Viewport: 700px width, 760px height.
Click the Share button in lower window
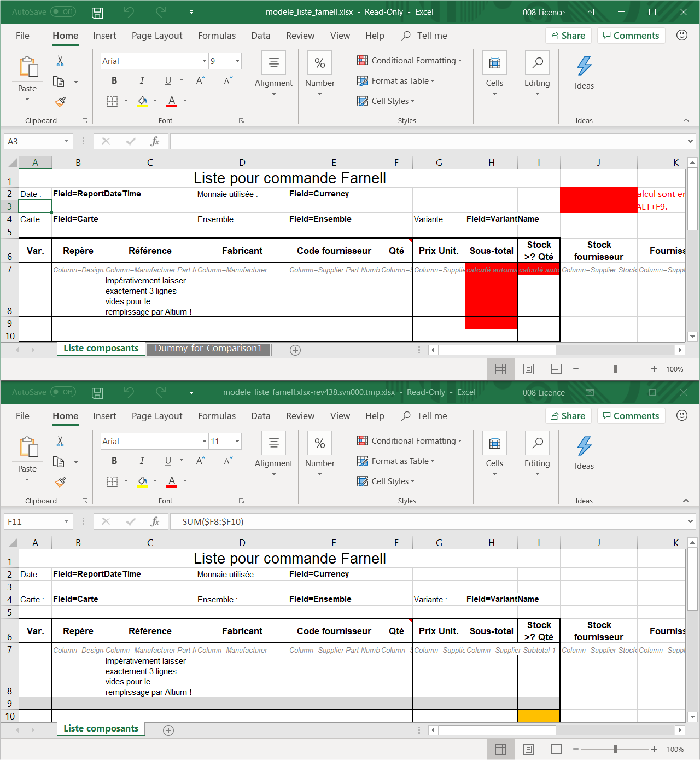click(568, 416)
